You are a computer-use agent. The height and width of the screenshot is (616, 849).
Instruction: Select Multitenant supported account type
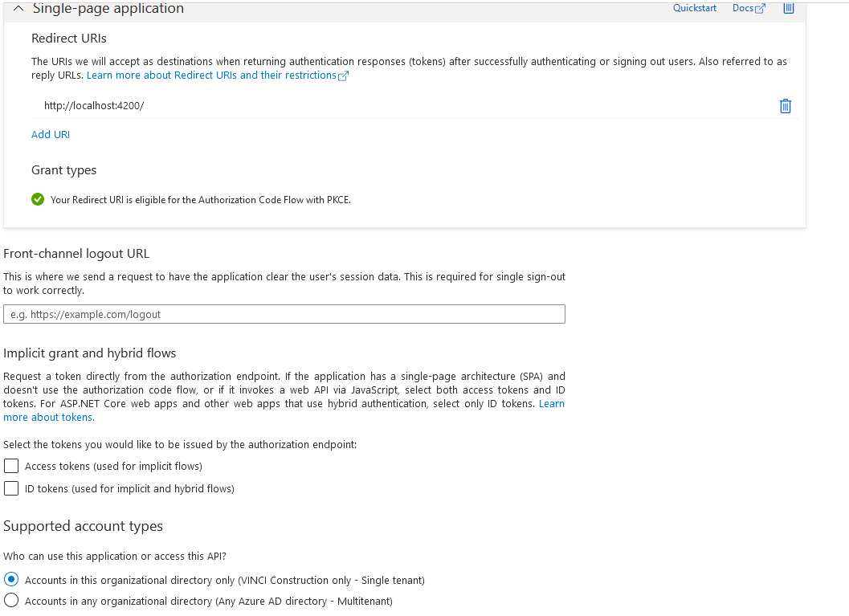click(11, 601)
